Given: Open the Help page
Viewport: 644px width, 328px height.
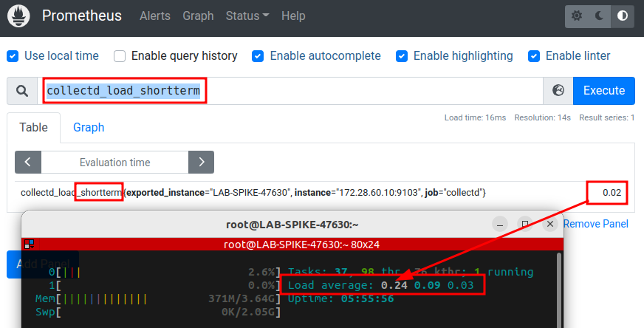Looking at the screenshot, I should [293, 16].
